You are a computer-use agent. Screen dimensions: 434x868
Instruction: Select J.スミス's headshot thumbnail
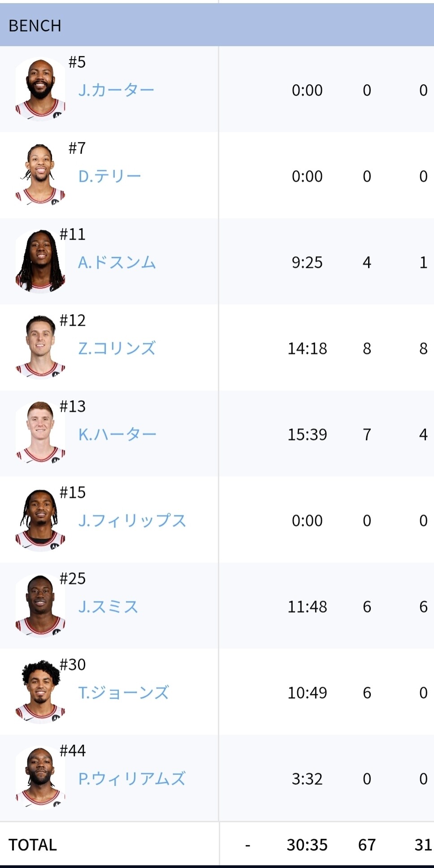coord(40,605)
